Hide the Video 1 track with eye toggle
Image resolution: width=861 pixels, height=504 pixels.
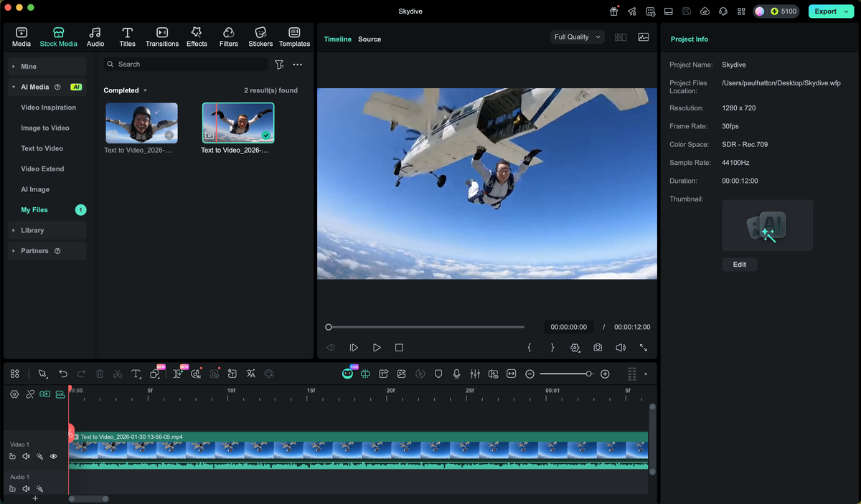click(x=53, y=456)
